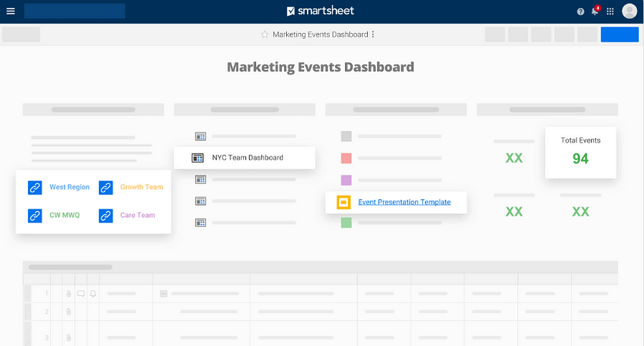Click the blue box beside the hamburger menu
The height and width of the screenshot is (346, 644).
(75, 11)
